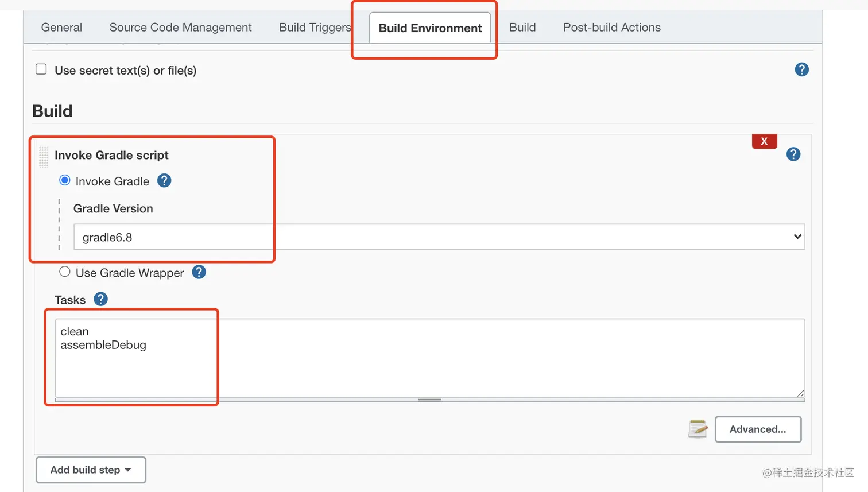Show help for Use Gradle Wrapper

point(199,272)
